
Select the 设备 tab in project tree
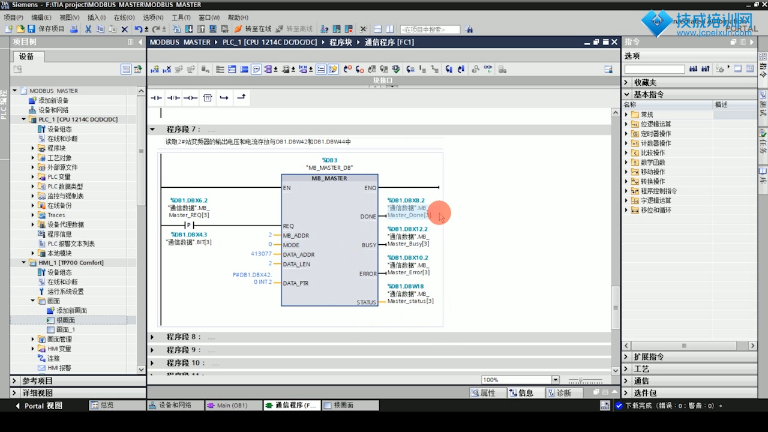[27, 56]
